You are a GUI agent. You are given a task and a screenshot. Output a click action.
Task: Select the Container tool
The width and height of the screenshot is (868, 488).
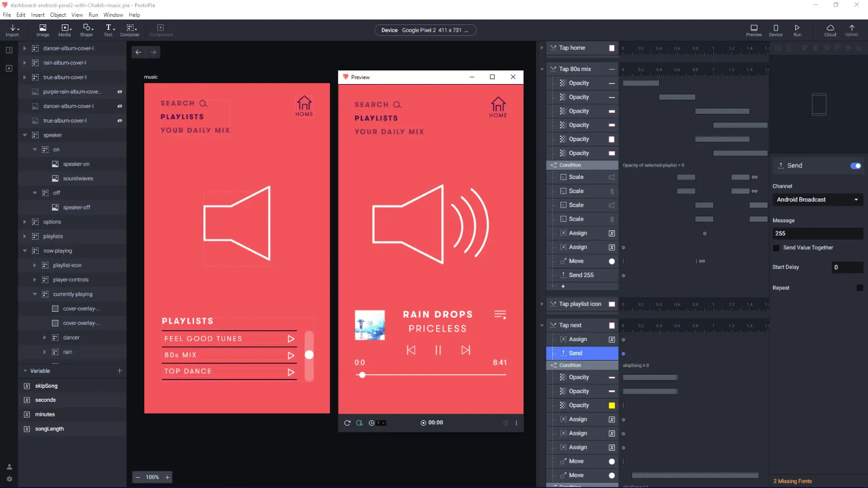coord(130,30)
